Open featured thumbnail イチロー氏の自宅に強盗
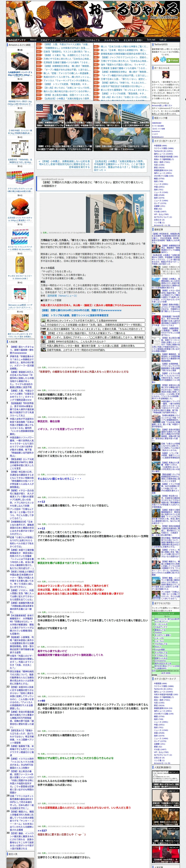The height and width of the screenshot is (868, 186). click(x=64, y=139)
